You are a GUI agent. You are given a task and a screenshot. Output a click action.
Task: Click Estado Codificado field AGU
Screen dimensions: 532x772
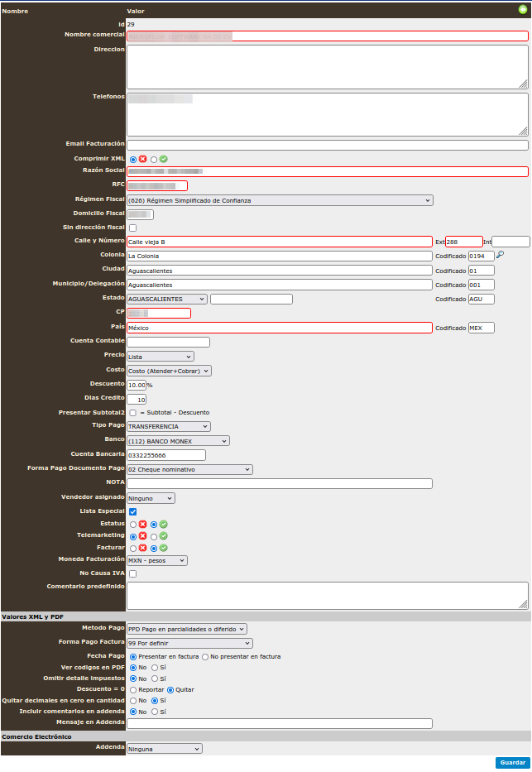pos(482,299)
